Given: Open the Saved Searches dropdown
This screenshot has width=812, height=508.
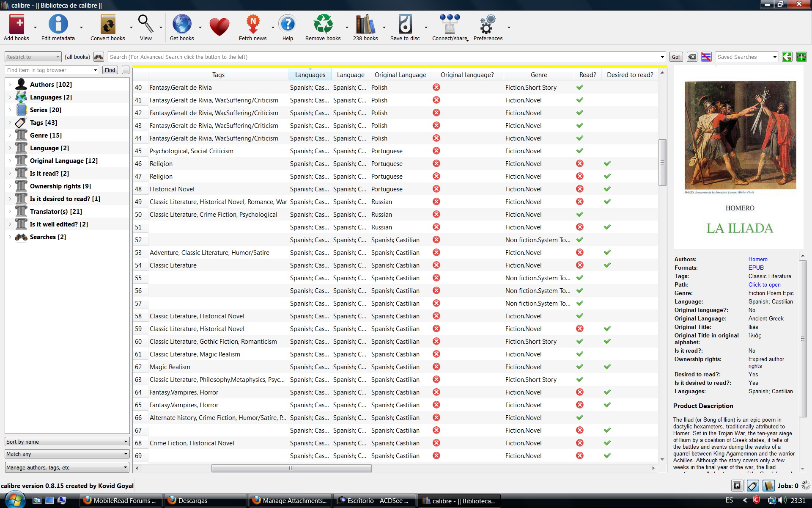Looking at the screenshot, I should pos(774,57).
